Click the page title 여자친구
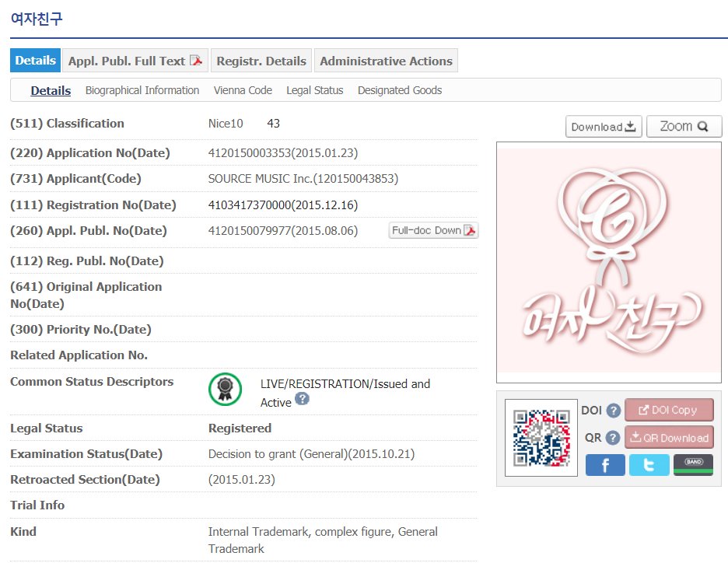This screenshot has width=728, height=563. [x=37, y=19]
